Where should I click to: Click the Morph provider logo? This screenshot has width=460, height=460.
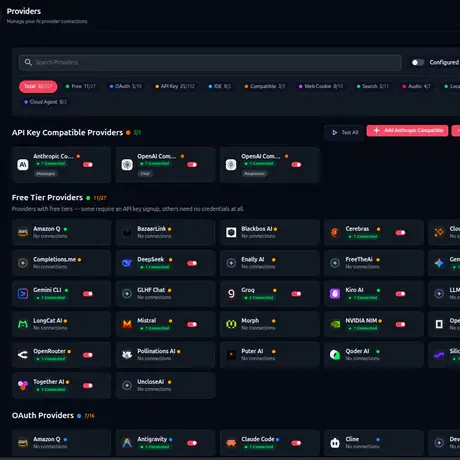click(x=231, y=324)
